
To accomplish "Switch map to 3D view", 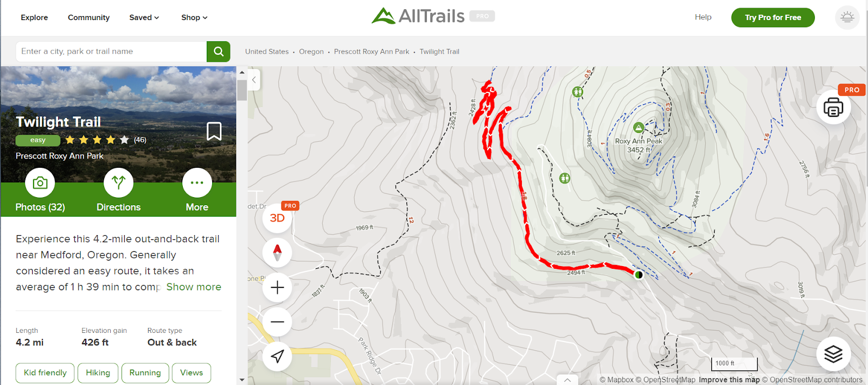I will (277, 218).
